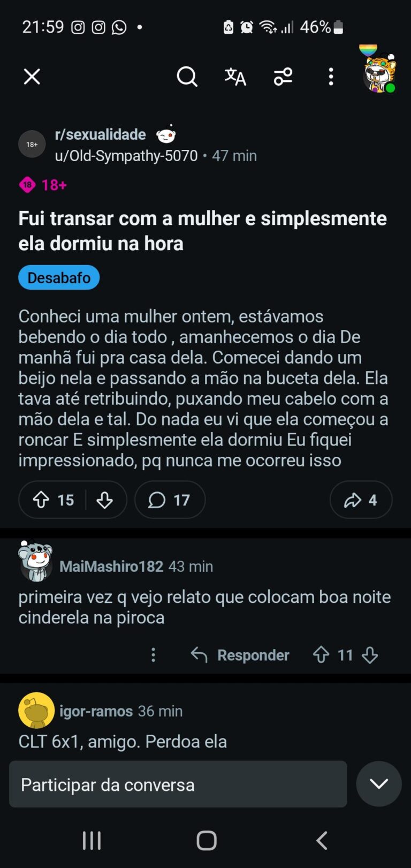Viewport: 411px width, 868px height.
Task: Open the r/sexualidade community link
Action: point(101,134)
